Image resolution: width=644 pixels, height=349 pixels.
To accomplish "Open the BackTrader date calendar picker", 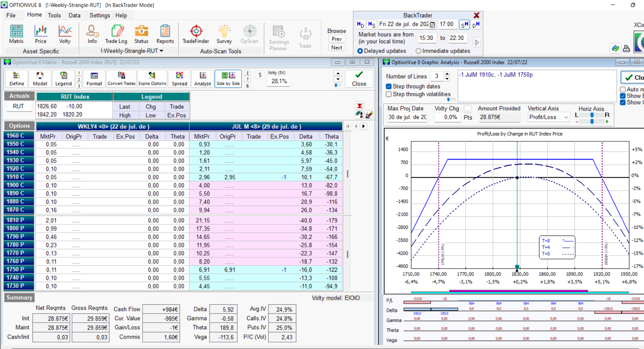I will (x=432, y=24).
